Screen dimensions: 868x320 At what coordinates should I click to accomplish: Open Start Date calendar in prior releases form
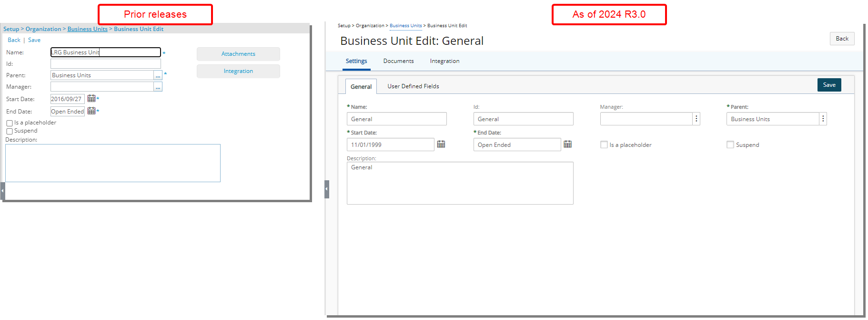tap(91, 99)
